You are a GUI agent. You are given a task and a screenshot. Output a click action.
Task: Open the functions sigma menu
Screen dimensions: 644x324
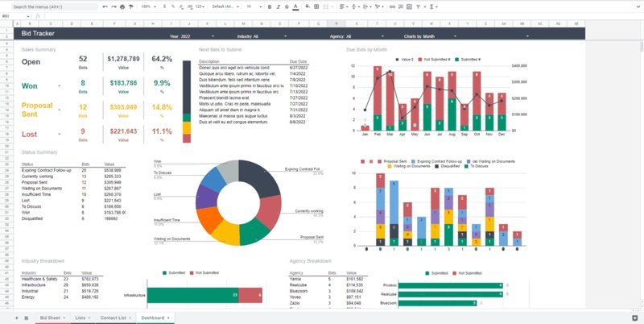point(433,6)
